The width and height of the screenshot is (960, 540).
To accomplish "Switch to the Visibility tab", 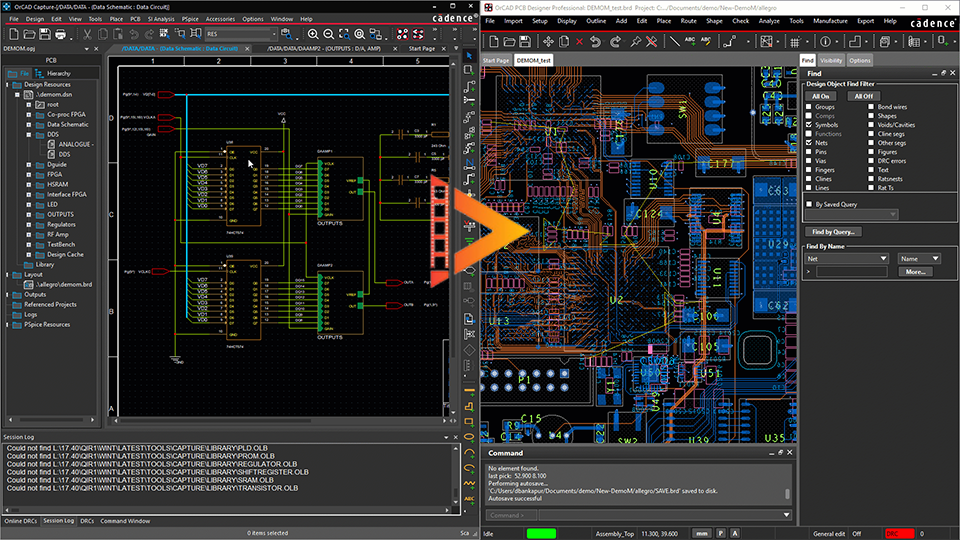I will pos(831,61).
